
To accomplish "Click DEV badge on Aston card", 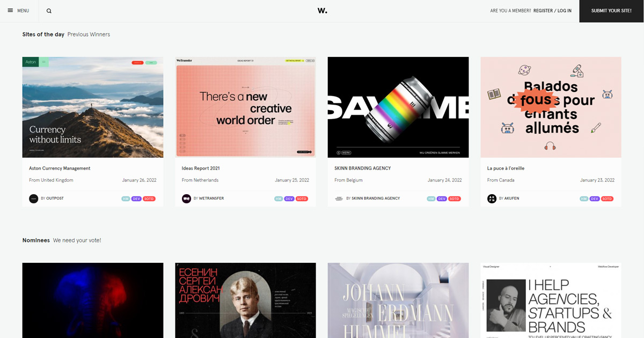I will pos(136,199).
